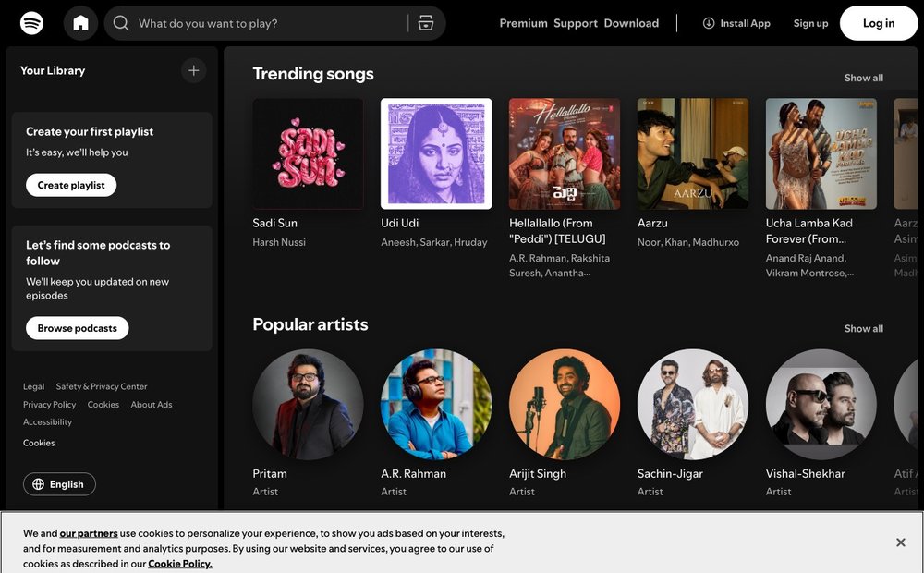Image resolution: width=924 pixels, height=573 pixels.
Task: Click the 'Trending songs' heading
Action: click(313, 74)
